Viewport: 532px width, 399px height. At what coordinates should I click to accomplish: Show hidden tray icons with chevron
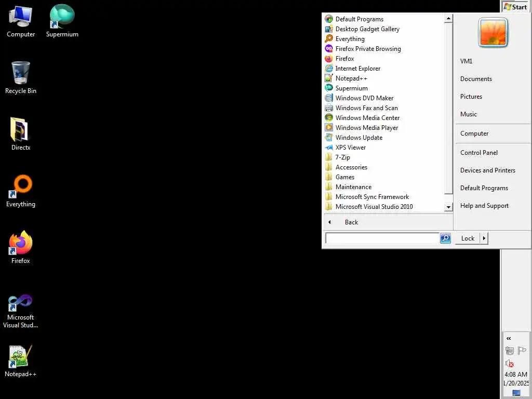[x=508, y=338]
